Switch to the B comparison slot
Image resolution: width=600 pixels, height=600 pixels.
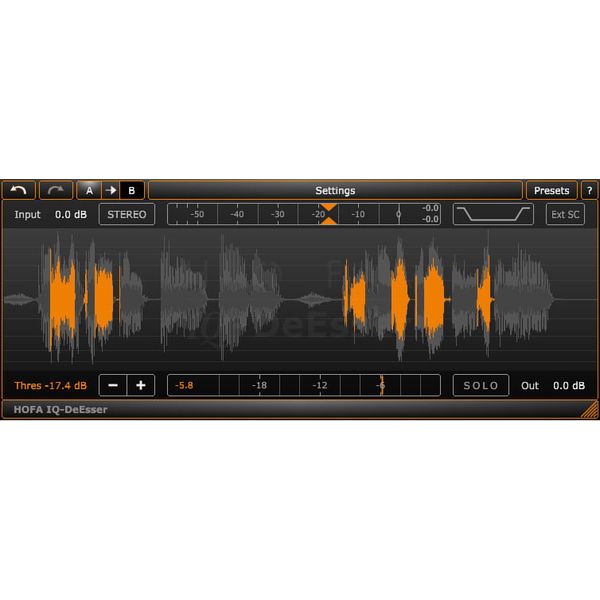tap(132, 190)
